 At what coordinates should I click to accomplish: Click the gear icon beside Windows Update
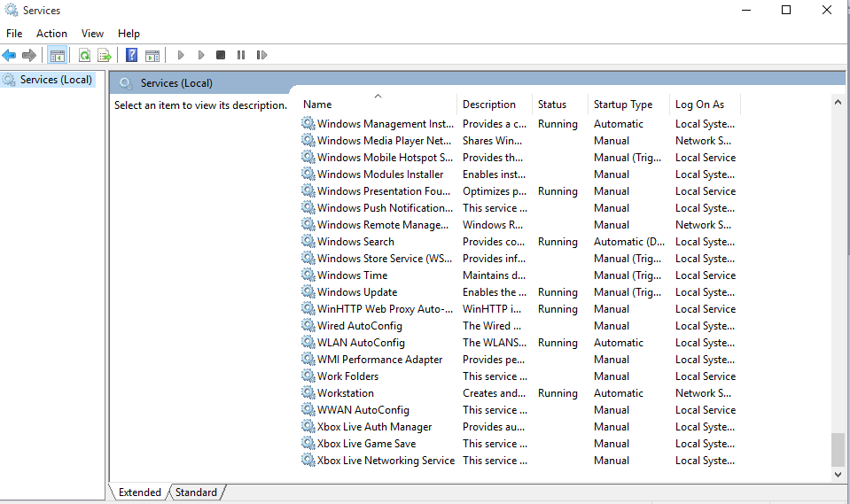pos(308,291)
